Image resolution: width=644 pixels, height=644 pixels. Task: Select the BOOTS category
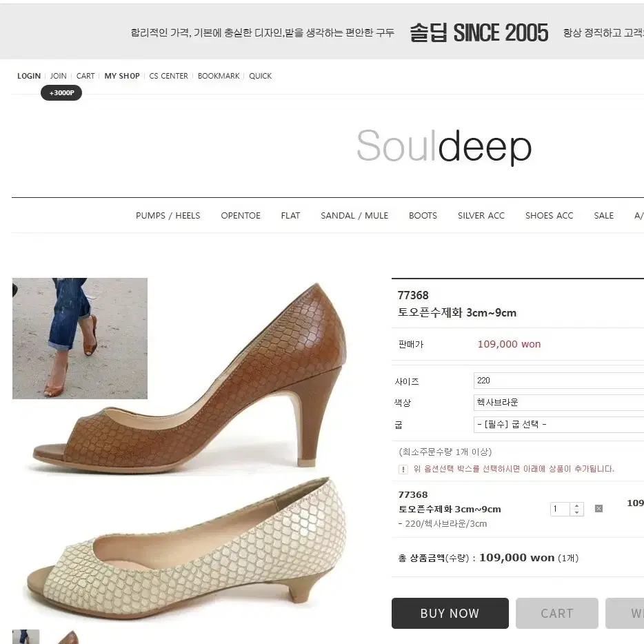pyautogui.click(x=423, y=216)
